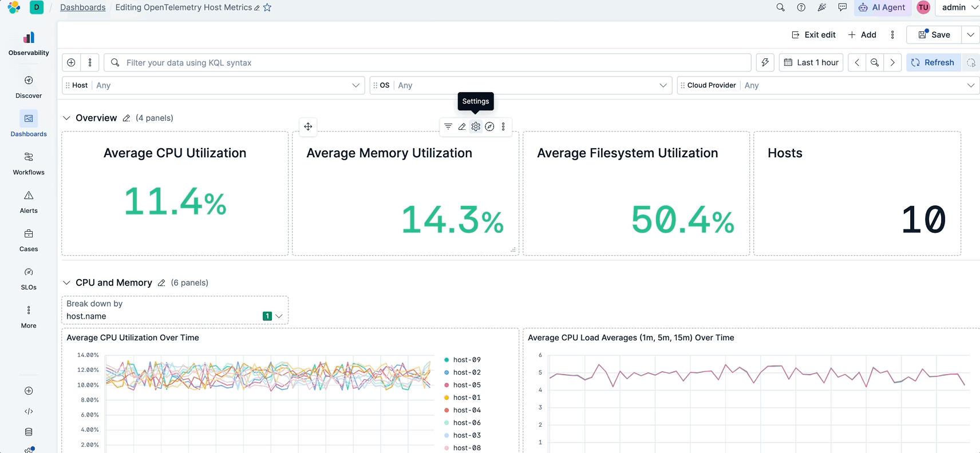Click the Add panel button

pos(862,35)
